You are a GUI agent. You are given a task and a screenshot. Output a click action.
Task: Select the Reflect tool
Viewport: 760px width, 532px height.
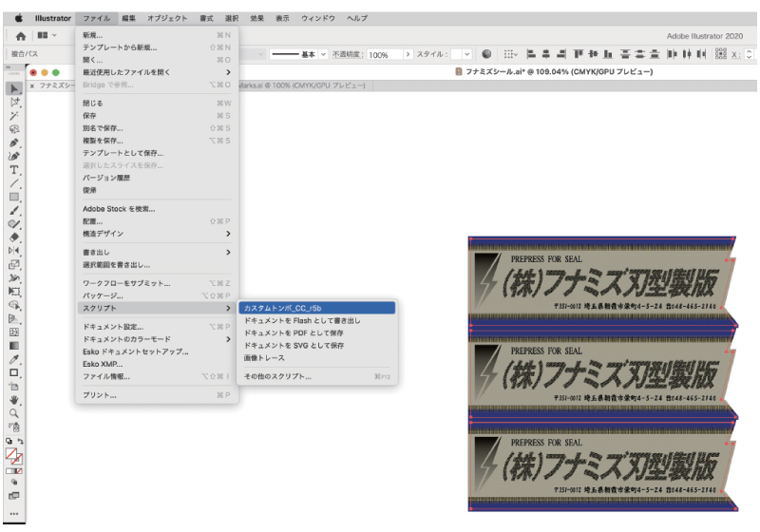click(x=14, y=251)
